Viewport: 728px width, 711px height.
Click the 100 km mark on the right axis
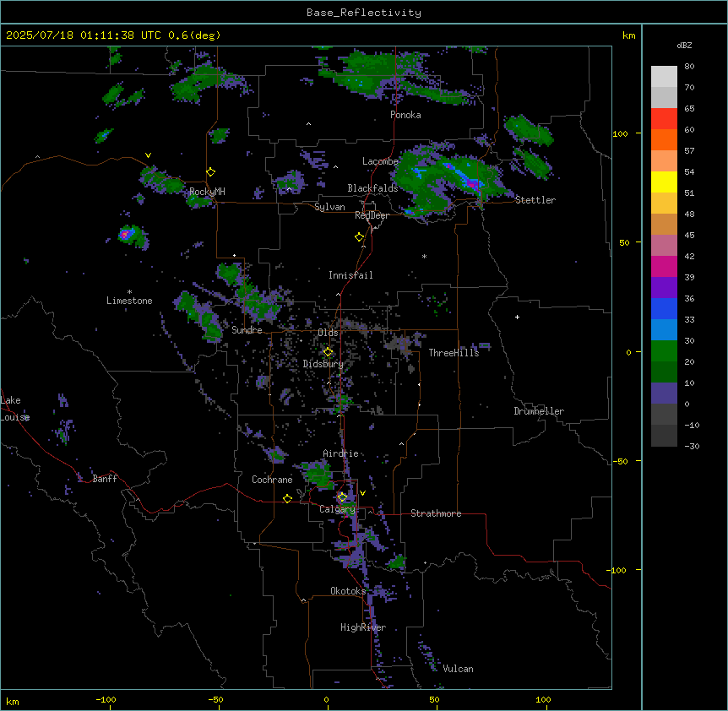point(620,133)
